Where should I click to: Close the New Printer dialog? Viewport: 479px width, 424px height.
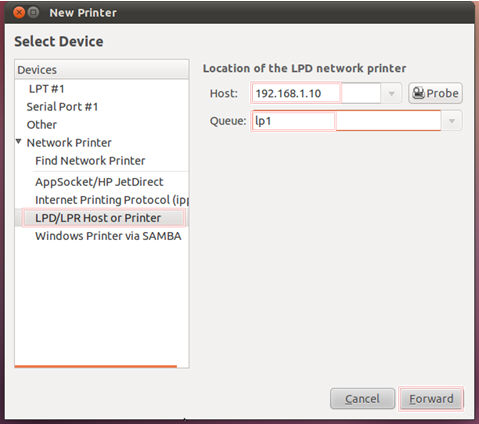click(x=19, y=13)
